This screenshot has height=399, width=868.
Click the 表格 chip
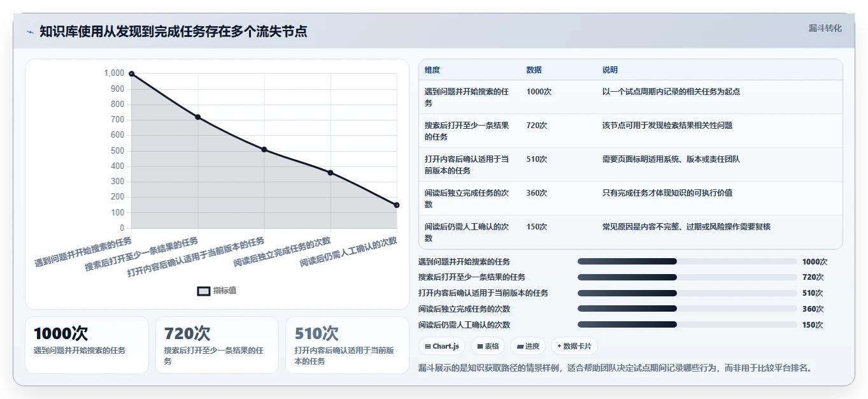pyautogui.click(x=487, y=346)
